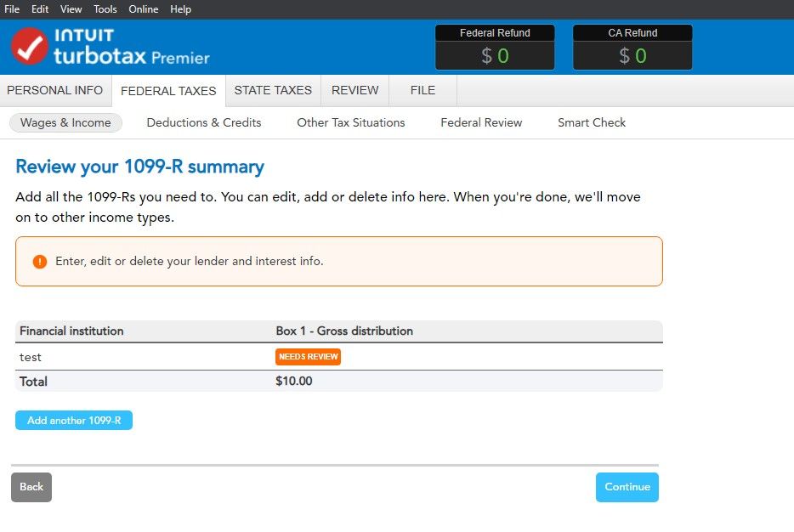Open the Help menu
The height and width of the screenshot is (532, 794).
[x=180, y=9]
